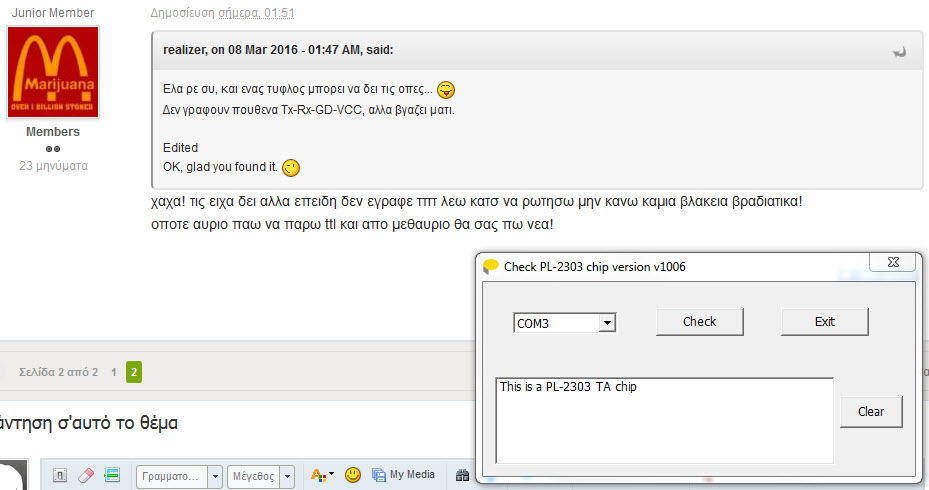Click the text 'This is a PL-2303 TA chip'

[x=568, y=387]
